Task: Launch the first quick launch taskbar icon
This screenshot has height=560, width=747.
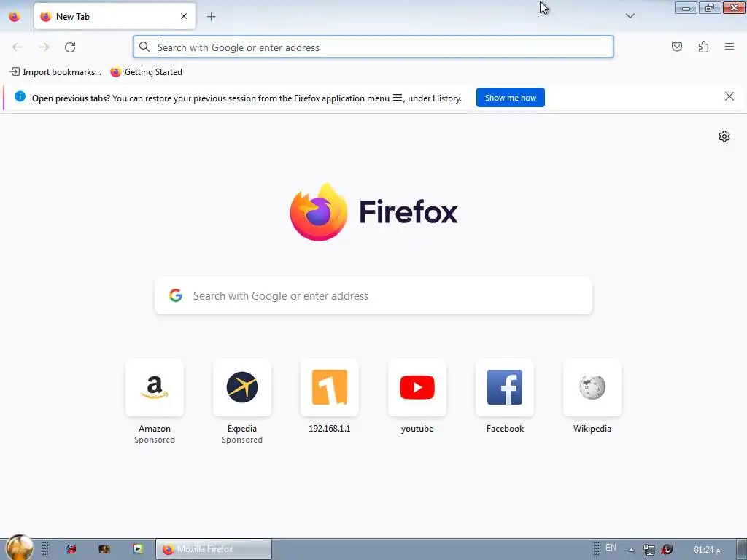Action: coord(71,549)
